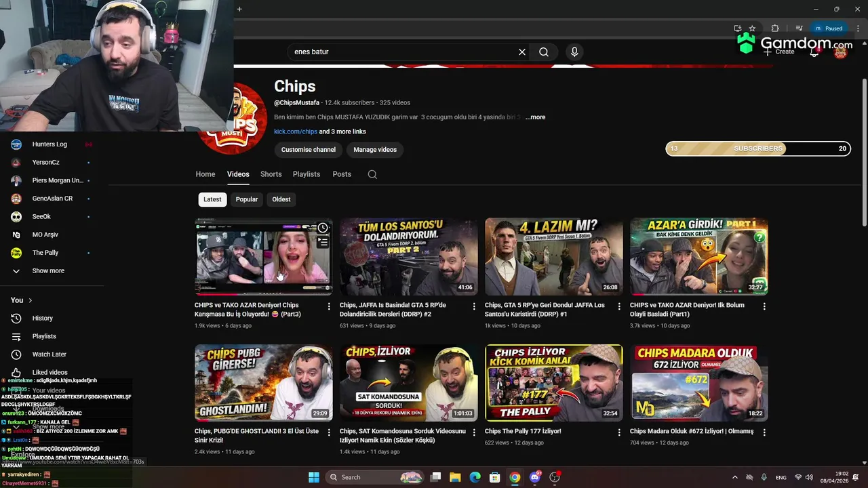The width and height of the screenshot is (868, 488).
Task: Open Hunters Log subscription channel
Action: click(51, 144)
